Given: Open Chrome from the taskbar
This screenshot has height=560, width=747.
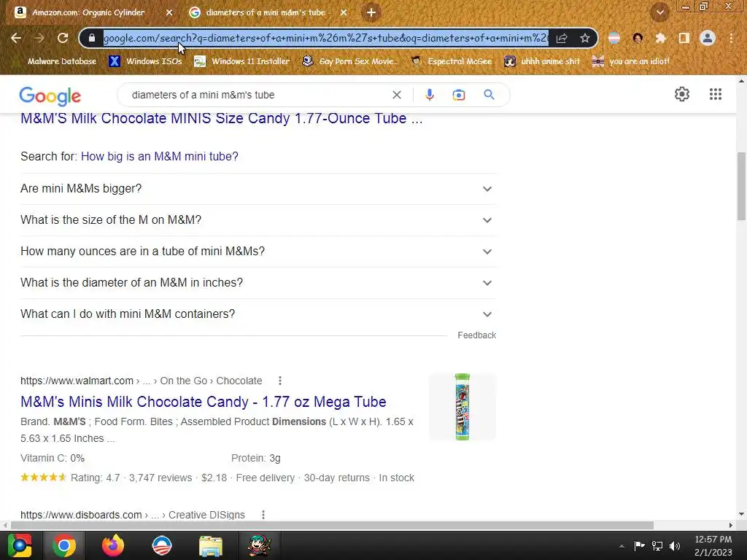Looking at the screenshot, I should [x=64, y=545].
